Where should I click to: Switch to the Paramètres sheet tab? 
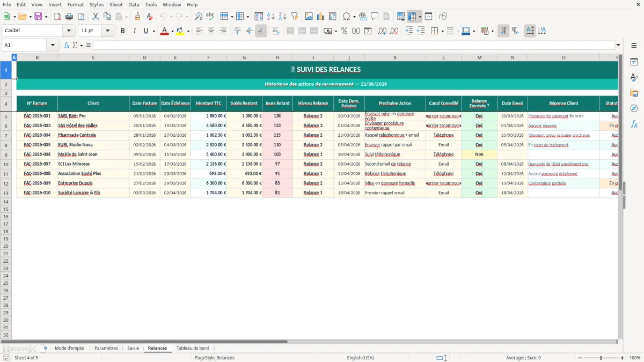click(106, 348)
